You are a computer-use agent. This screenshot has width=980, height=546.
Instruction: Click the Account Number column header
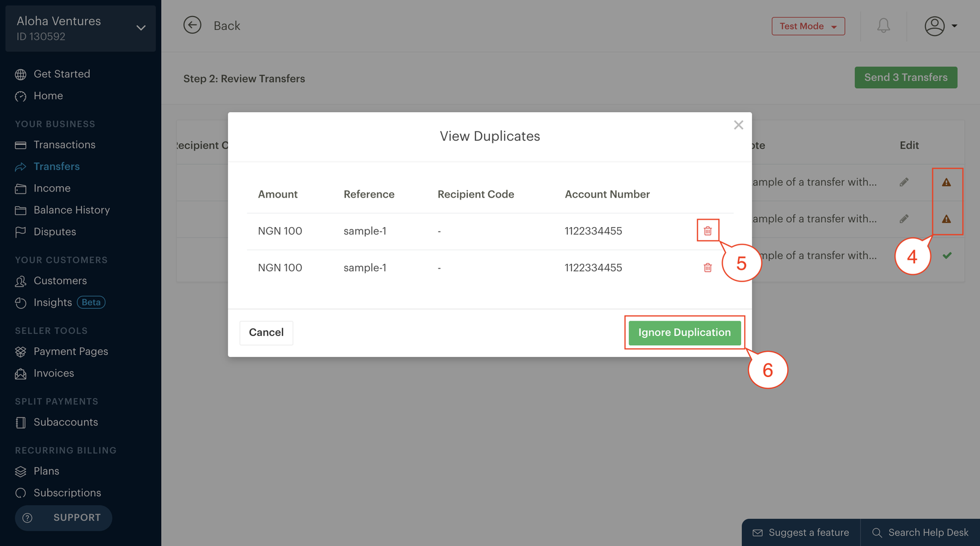pyautogui.click(x=607, y=194)
